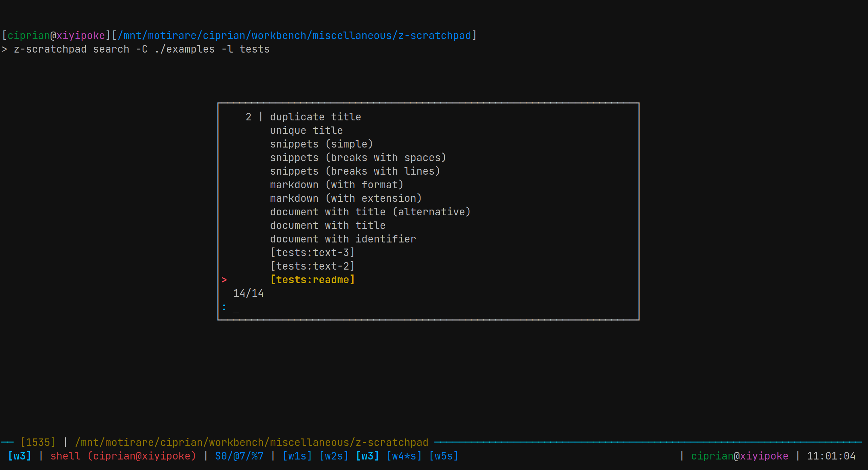Pick 'snippets (breaks with lines)' result
The image size is (868, 470).
pos(355,171)
